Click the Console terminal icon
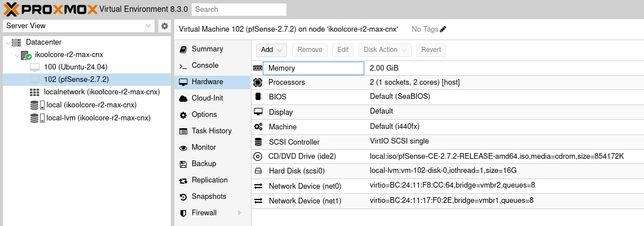This screenshot has width=644, height=226. 184,66
